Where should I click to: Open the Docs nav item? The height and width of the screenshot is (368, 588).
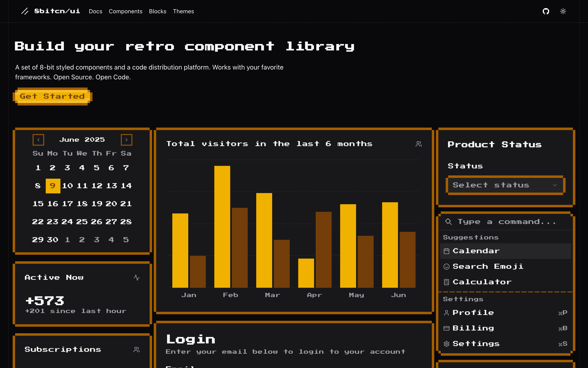96,11
